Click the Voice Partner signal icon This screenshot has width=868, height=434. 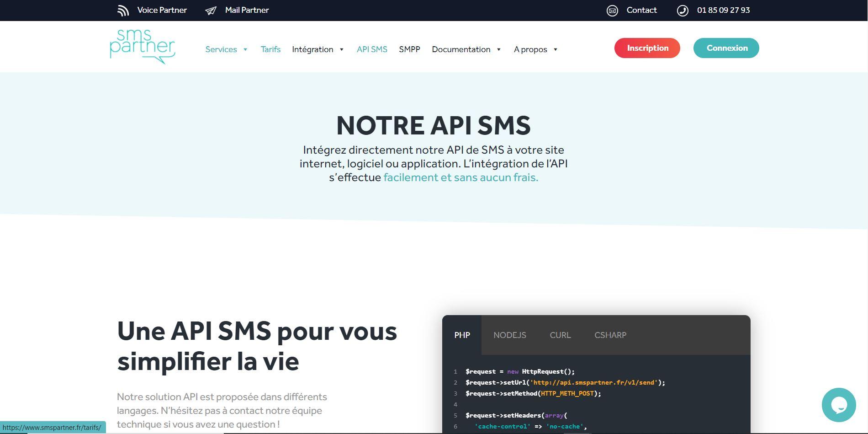(x=123, y=11)
